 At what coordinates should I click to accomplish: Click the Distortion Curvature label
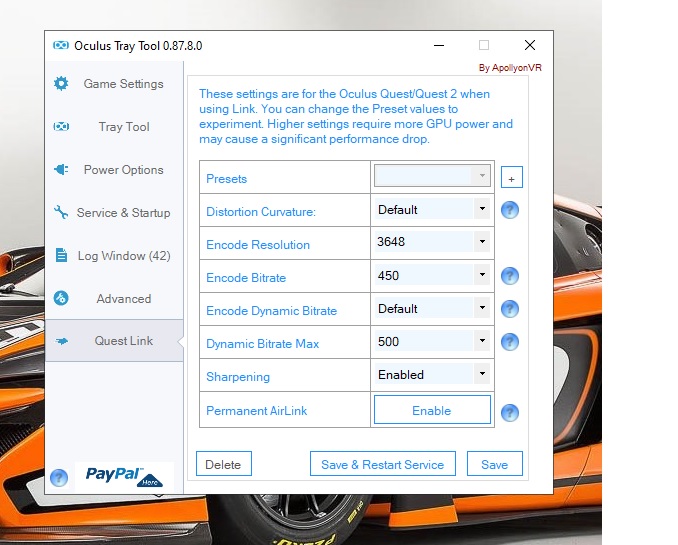pos(261,212)
